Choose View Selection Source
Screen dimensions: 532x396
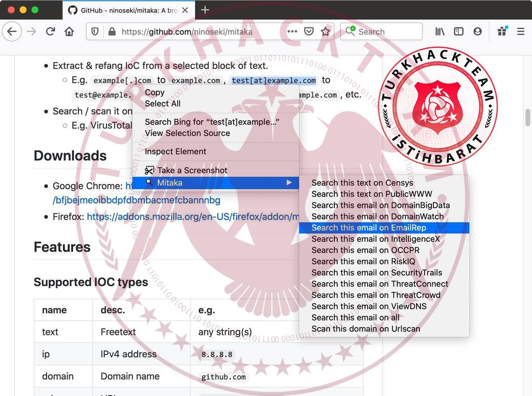(x=216, y=133)
